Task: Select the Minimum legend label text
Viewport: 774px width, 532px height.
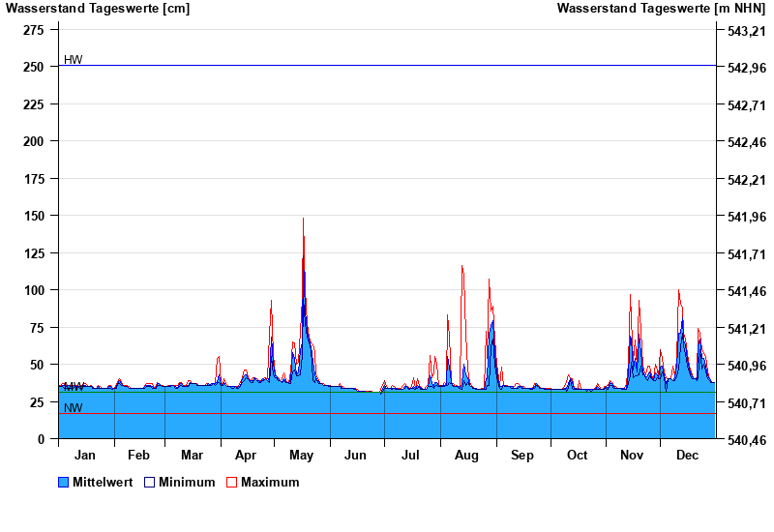Action: [187, 482]
